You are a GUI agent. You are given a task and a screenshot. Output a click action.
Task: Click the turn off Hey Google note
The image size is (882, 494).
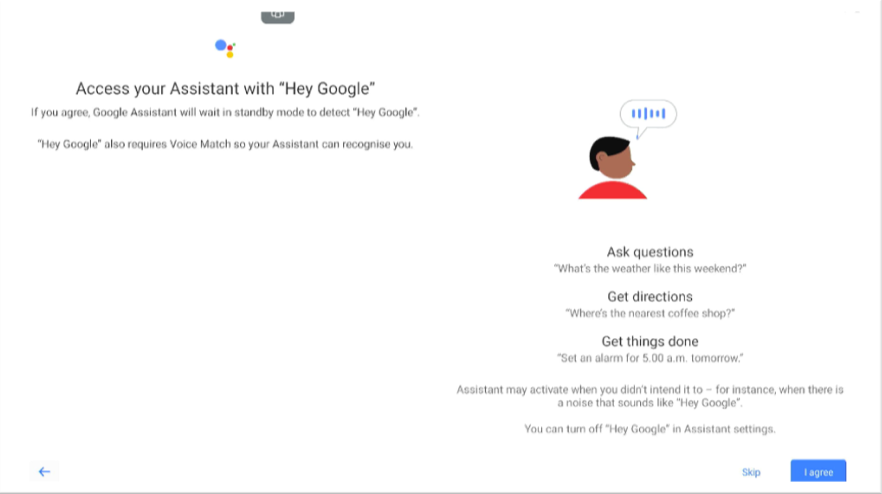pos(650,429)
